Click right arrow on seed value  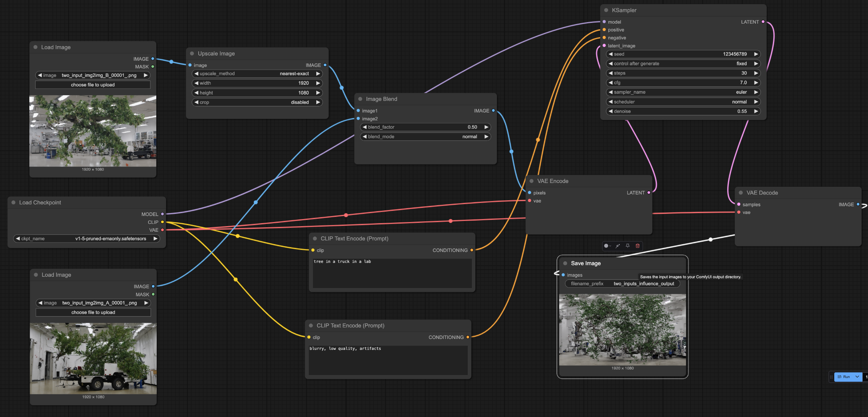click(756, 54)
